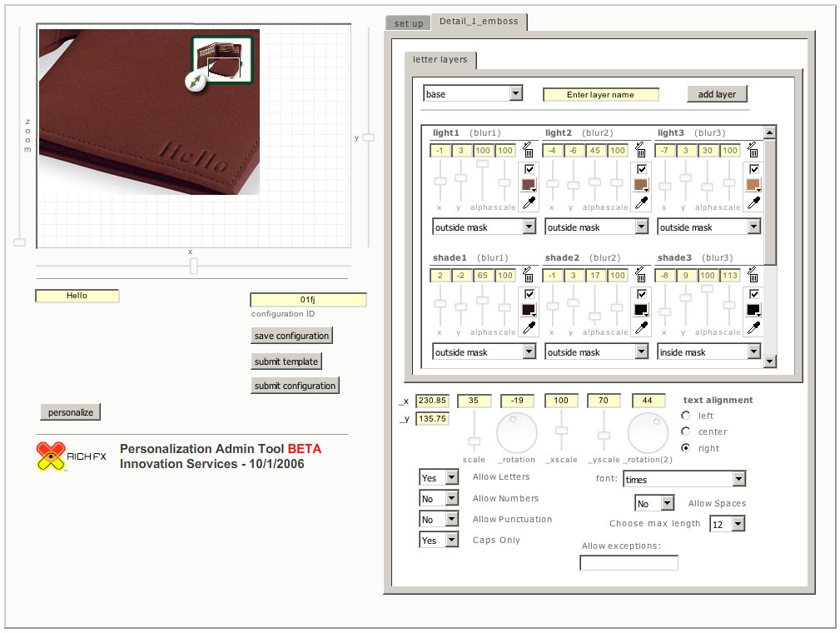Click the _rotation dial knob
Image resolution: width=840 pixels, height=633 pixels.
(x=513, y=420)
